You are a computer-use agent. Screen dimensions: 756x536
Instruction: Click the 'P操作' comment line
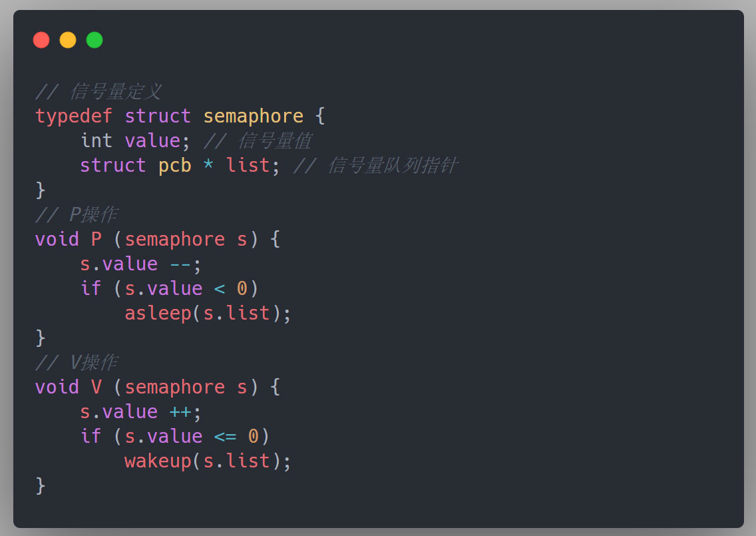coord(76,214)
